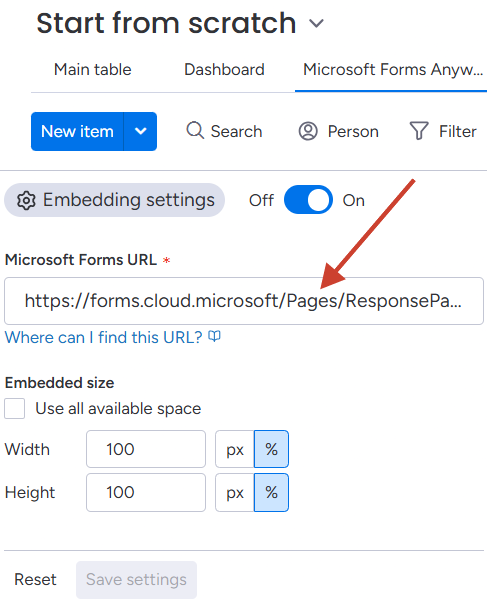The width and height of the screenshot is (487, 611).
Task: Open Where can I find this URL link
Action: [103, 337]
